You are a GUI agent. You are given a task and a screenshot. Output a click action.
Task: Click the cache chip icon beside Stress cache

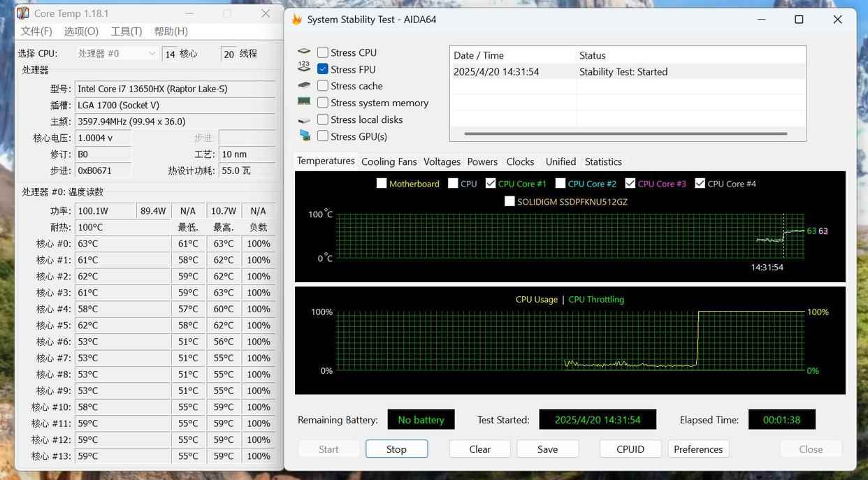(304, 85)
